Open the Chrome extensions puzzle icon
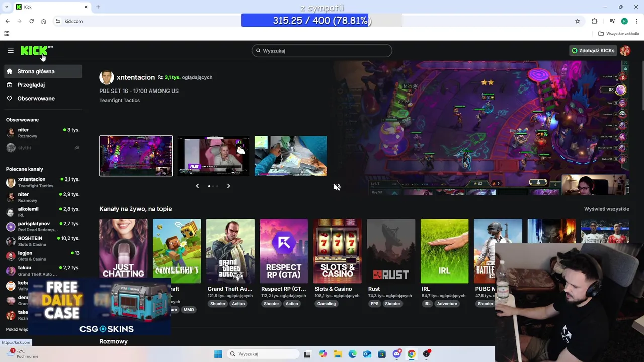 (x=595, y=21)
